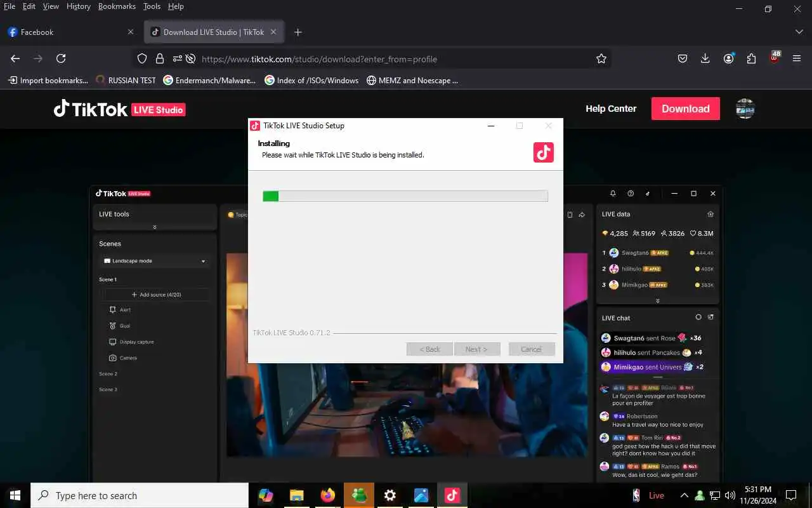Show hidden system tray icons

pos(684,495)
